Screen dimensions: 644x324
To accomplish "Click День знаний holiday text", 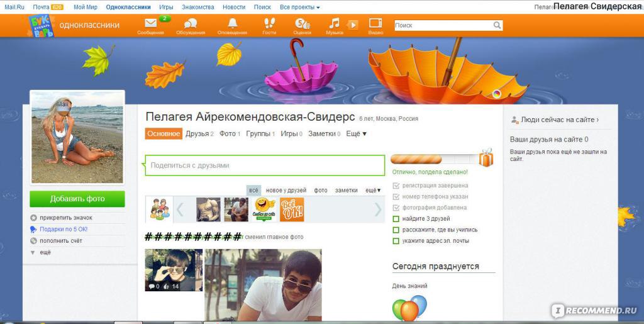I will 409,286.
